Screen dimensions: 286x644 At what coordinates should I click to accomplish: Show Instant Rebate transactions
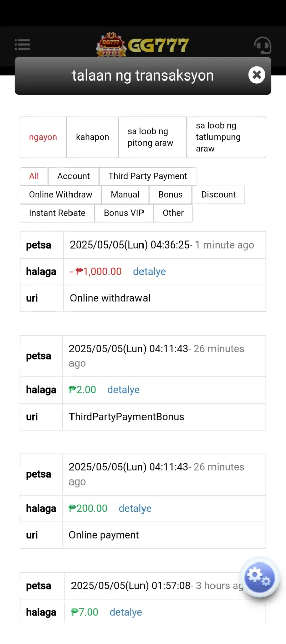pos(57,213)
